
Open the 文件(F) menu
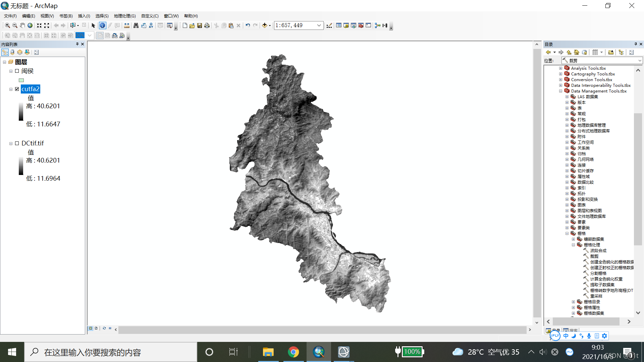[x=10, y=16]
